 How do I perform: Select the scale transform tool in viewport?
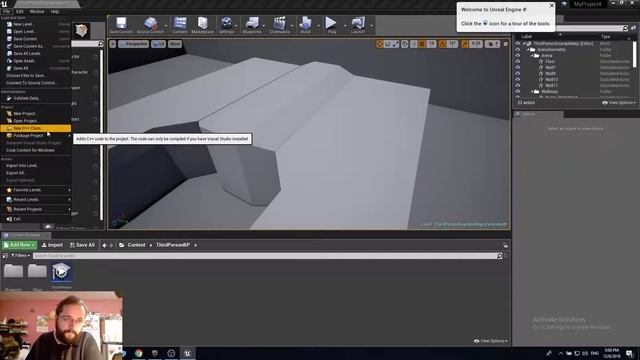click(x=395, y=44)
